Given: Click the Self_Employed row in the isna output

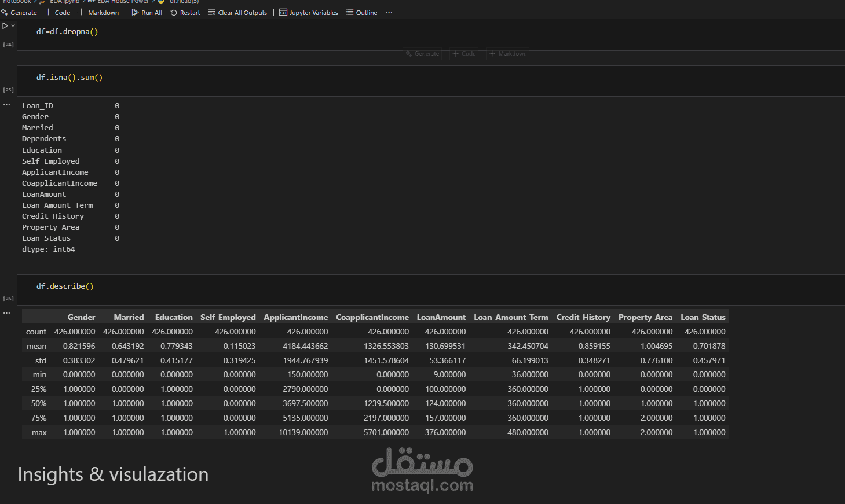Looking at the screenshot, I should tap(71, 161).
